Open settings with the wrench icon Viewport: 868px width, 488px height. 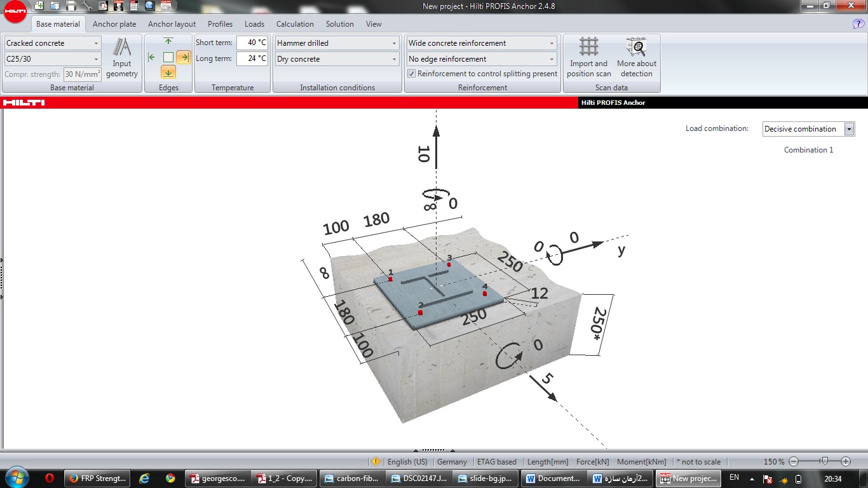click(87, 6)
